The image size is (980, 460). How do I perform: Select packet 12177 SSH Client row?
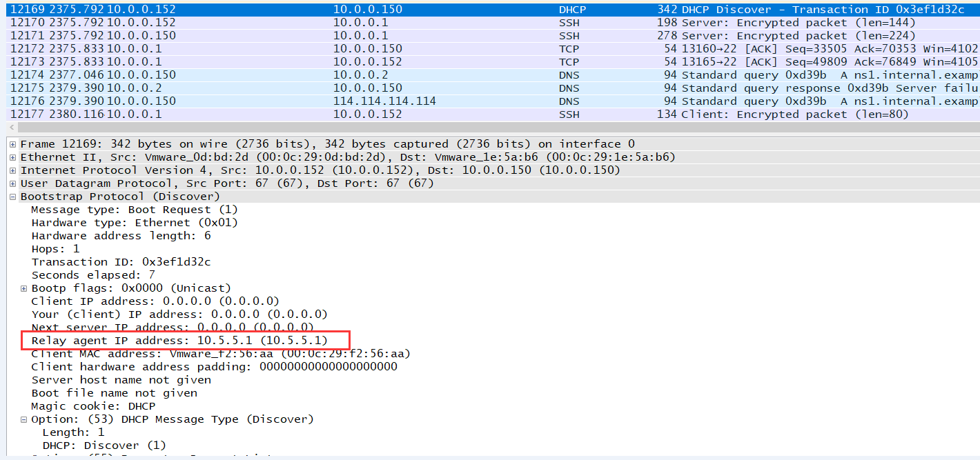[493, 114]
